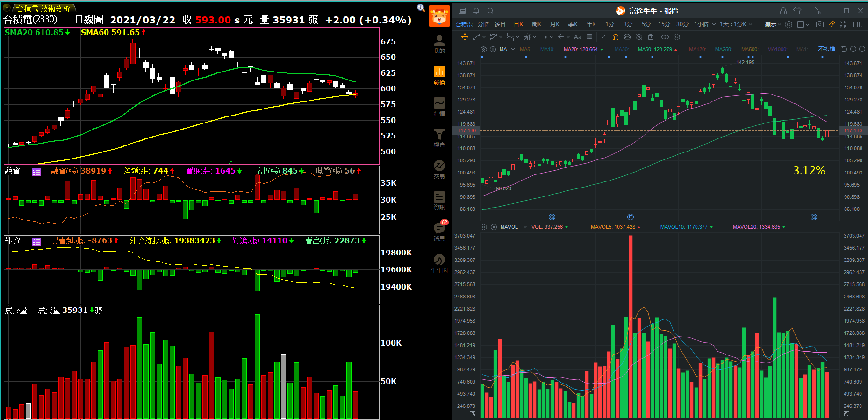This screenshot has height=420, width=868.
Task: Delete drawings with the trash icon
Action: tap(651, 37)
